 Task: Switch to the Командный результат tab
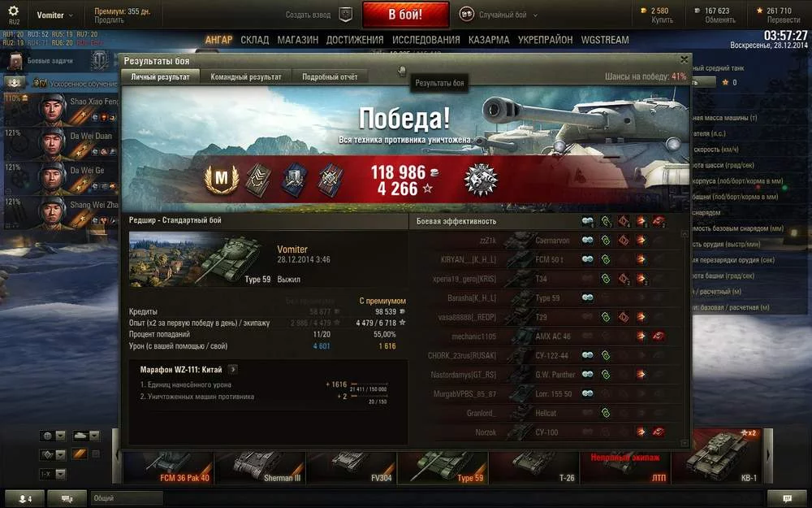tap(246, 76)
